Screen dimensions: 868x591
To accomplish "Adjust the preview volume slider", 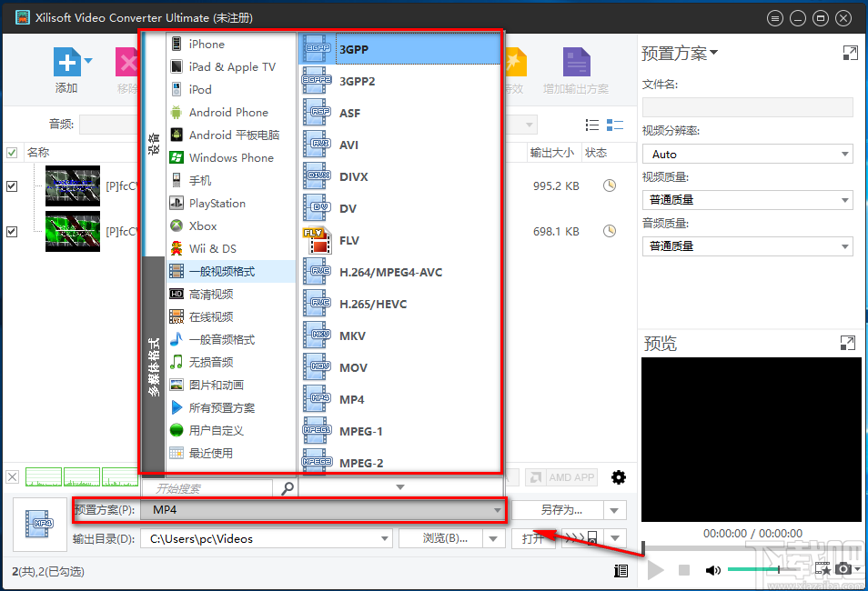I will coord(763,569).
